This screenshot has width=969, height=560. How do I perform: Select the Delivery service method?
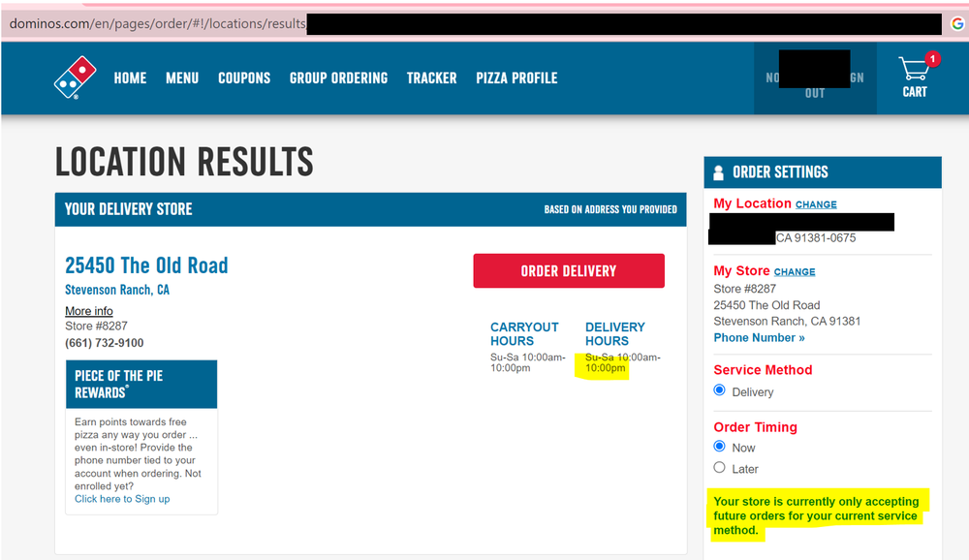coord(718,390)
